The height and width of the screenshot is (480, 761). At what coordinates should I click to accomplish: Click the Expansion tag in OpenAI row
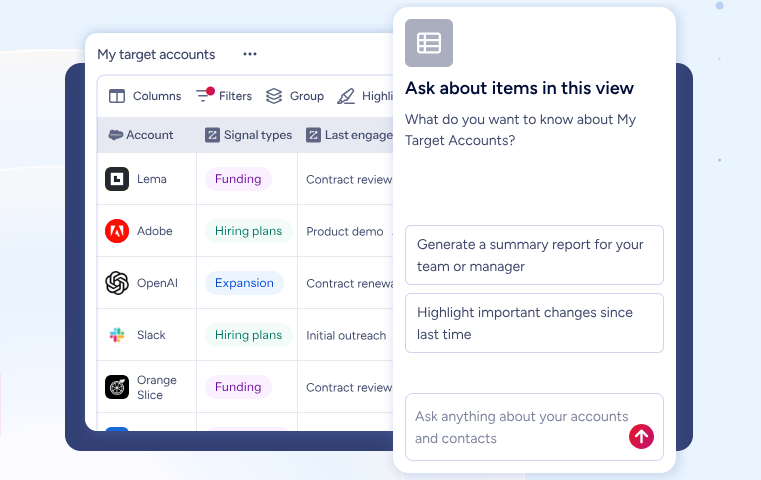pos(244,283)
